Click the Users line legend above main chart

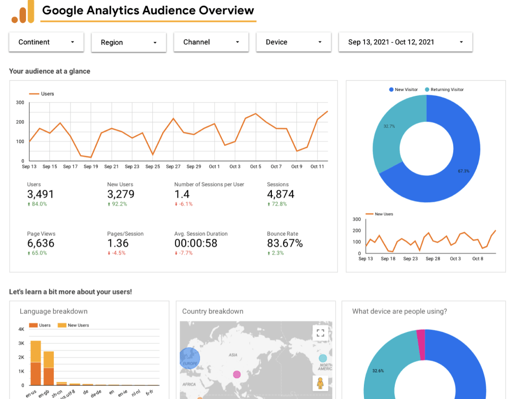coord(41,94)
